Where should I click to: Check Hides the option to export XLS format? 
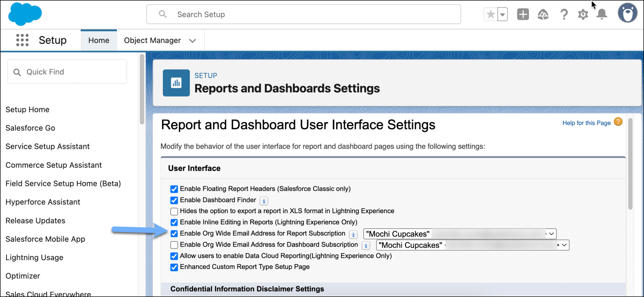pyautogui.click(x=174, y=211)
